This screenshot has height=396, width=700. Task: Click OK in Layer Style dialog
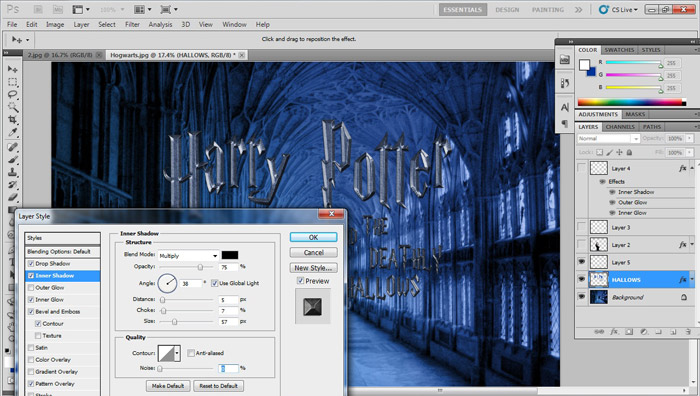[x=313, y=237]
